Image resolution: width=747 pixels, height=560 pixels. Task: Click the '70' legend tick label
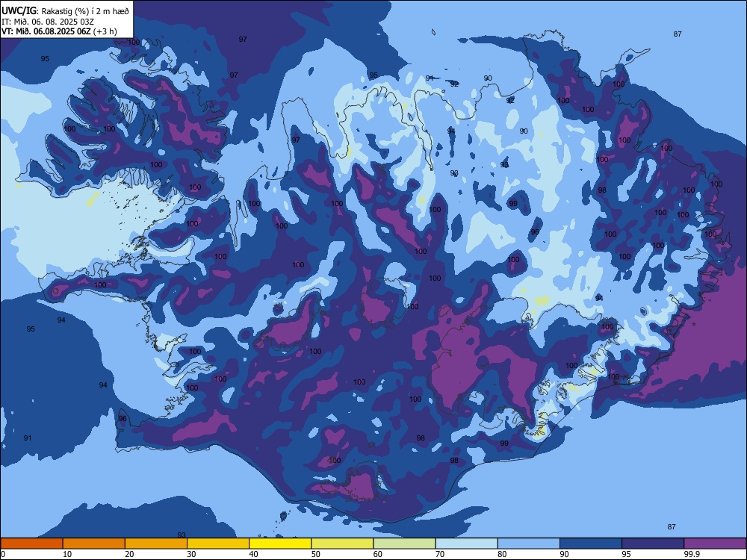click(440, 554)
